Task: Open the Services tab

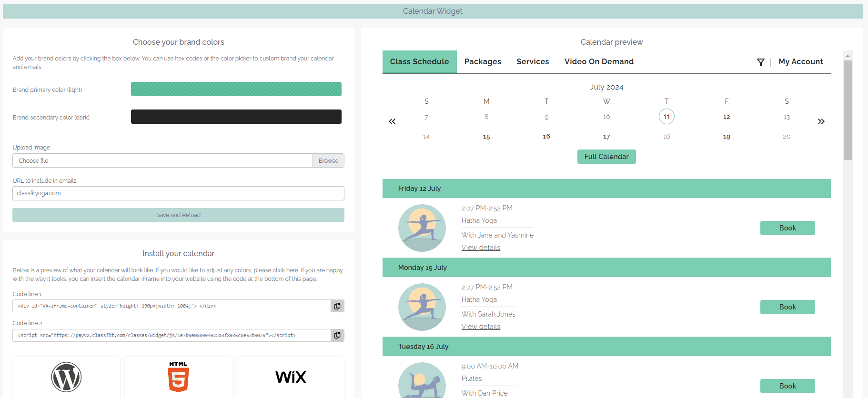Action: [x=533, y=62]
